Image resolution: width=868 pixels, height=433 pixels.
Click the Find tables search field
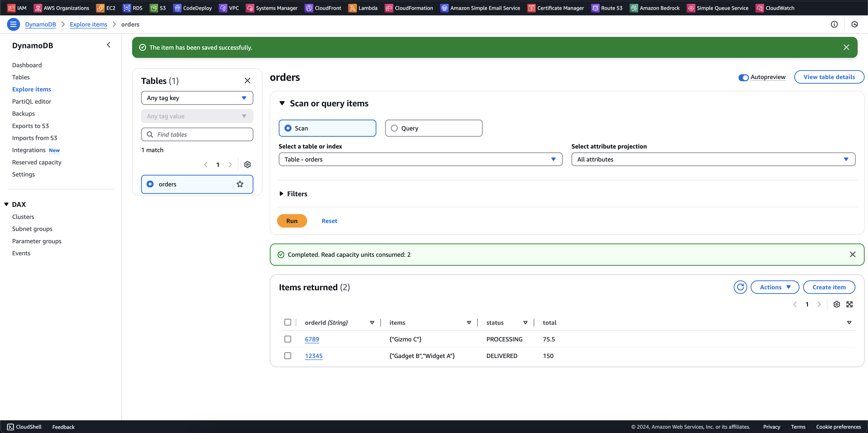(197, 135)
